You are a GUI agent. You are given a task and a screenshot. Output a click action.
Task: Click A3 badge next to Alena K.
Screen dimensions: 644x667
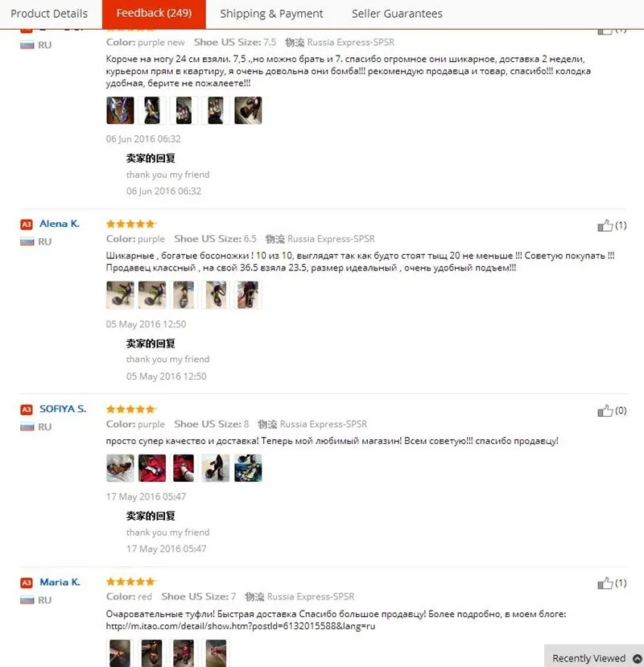click(27, 224)
